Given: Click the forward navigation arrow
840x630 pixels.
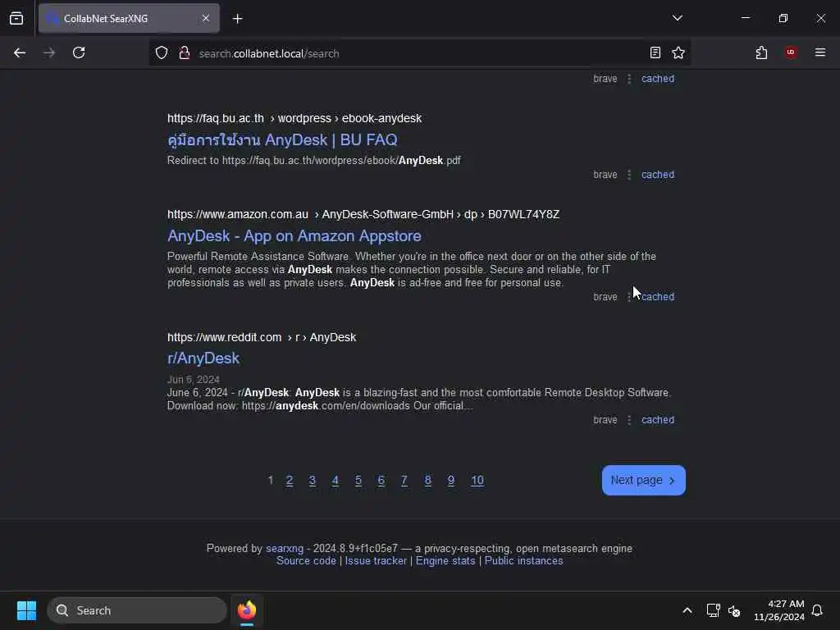Looking at the screenshot, I should coord(48,52).
